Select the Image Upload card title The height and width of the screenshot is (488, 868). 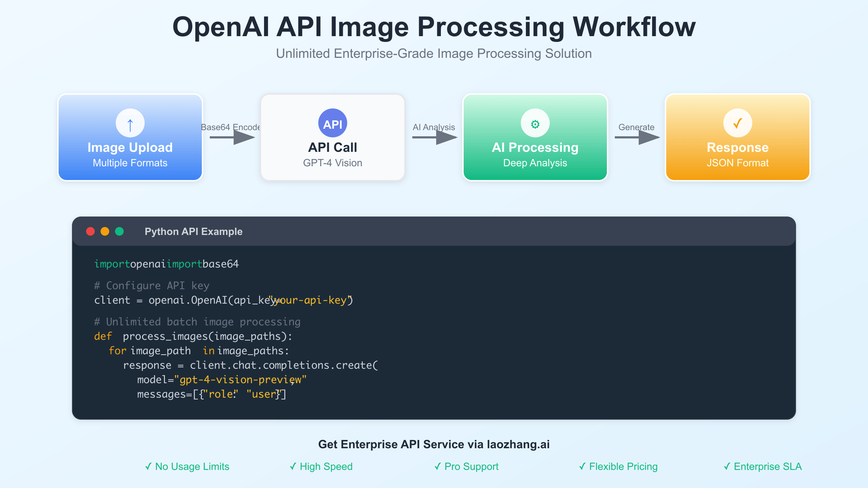coord(130,147)
